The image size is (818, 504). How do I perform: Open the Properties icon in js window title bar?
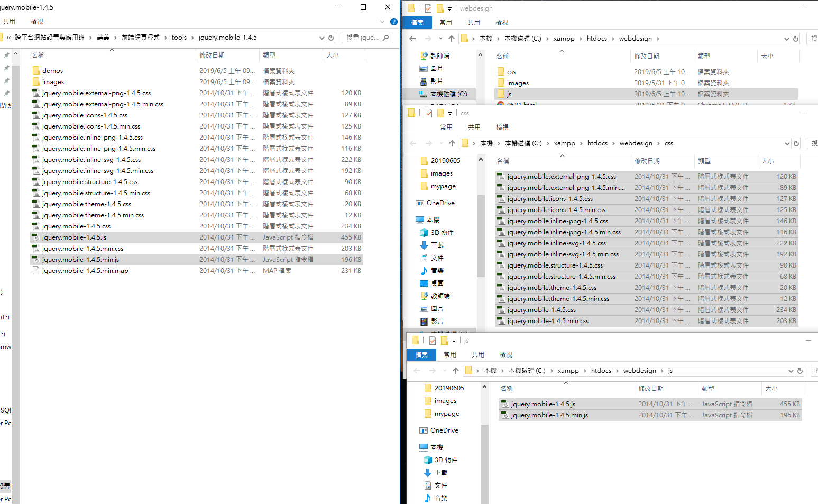click(433, 341)
